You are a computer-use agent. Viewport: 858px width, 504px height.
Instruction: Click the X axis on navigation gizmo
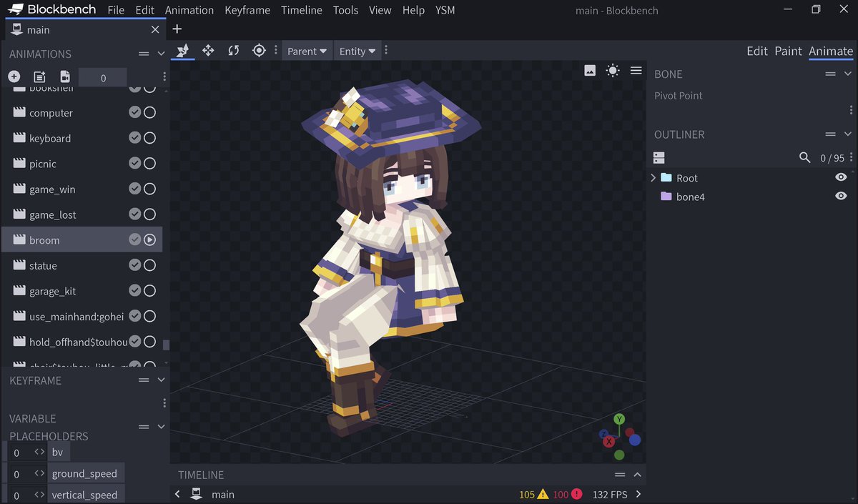pyautogui.click(x=609, y=442)
